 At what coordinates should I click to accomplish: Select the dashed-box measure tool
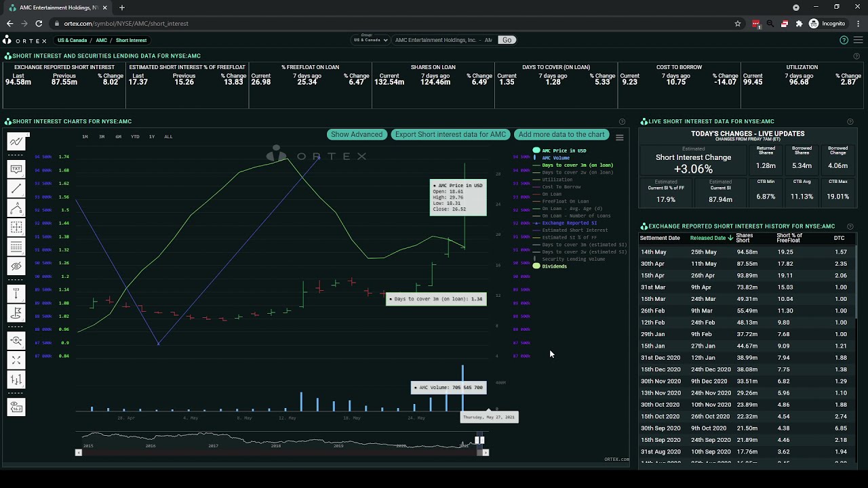click(x=16, y=227)
